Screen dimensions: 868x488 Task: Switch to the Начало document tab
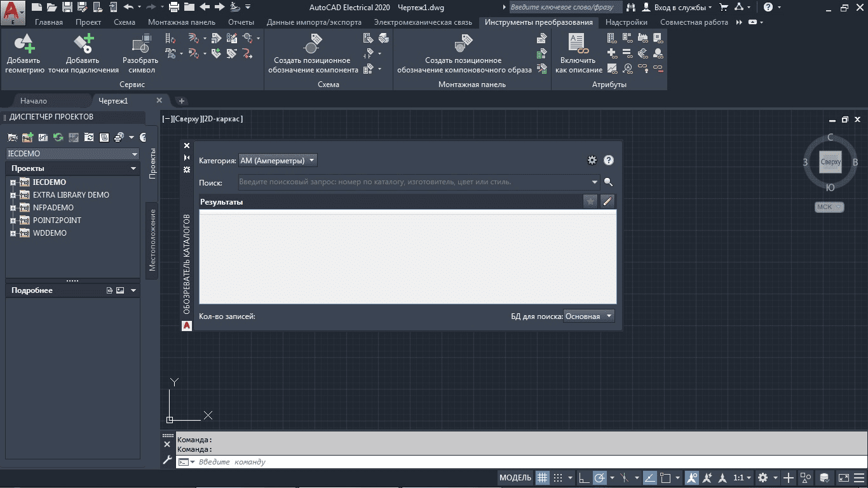34,101
